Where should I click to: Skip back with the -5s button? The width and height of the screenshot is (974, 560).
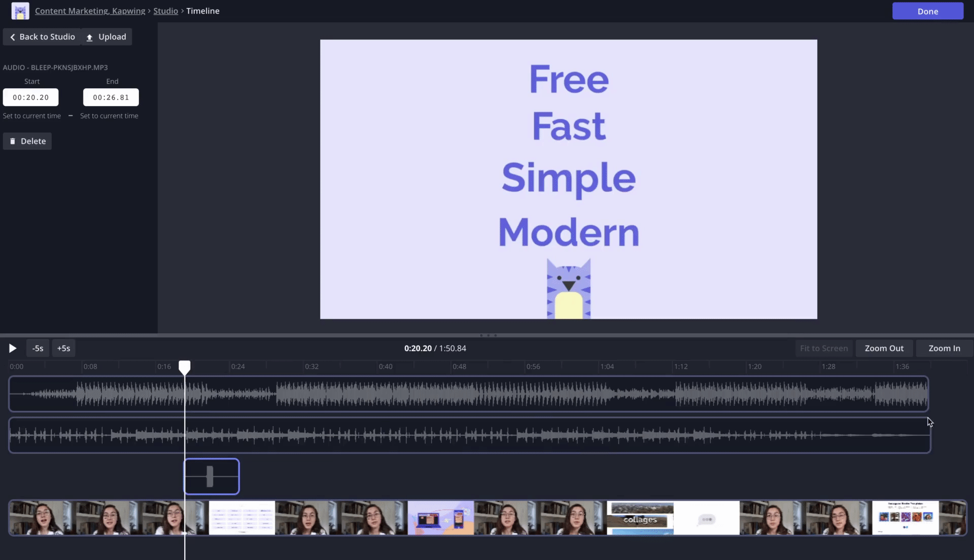tap(38, 348)
